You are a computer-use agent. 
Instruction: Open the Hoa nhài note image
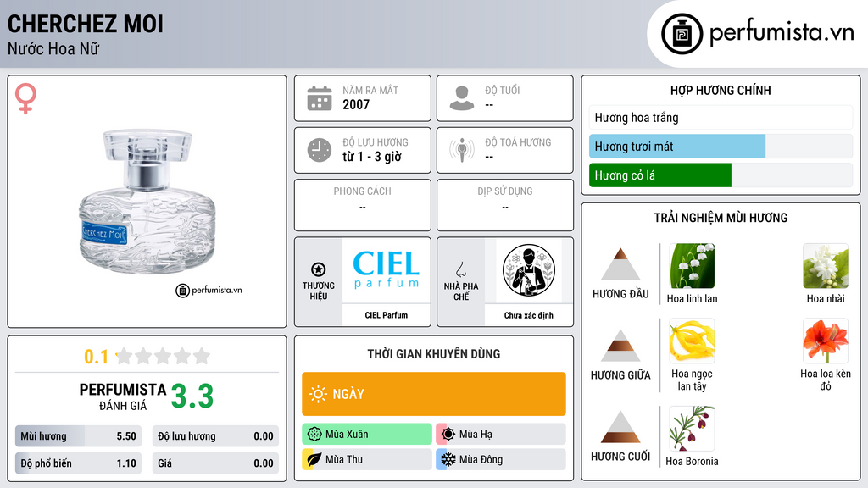pos(826,265)
